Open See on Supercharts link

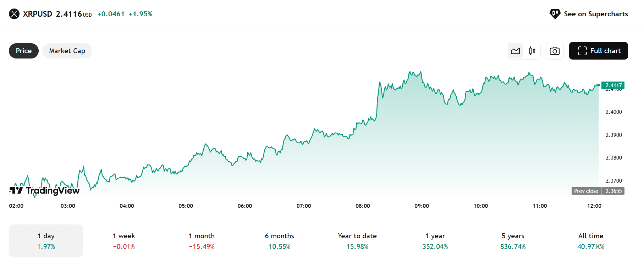point(596,14)
